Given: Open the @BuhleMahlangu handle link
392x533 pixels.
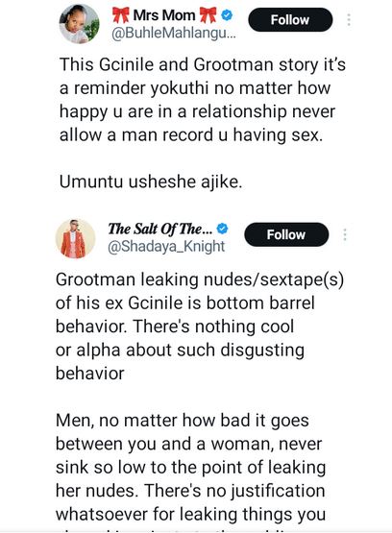Looking at the screenshot, I should (x=173, y=34).
